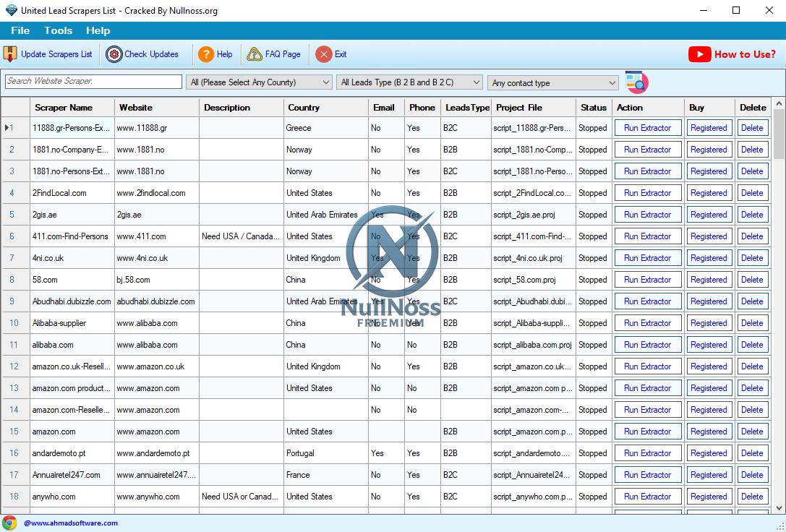
Task: Open the File menu
Action: pos(20,30)
